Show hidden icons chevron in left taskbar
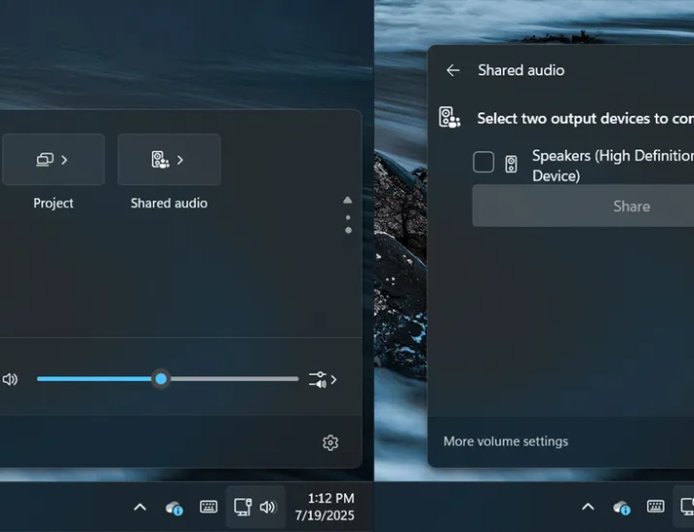The height and width of the screenshot is (532, 694). point(140,507)
